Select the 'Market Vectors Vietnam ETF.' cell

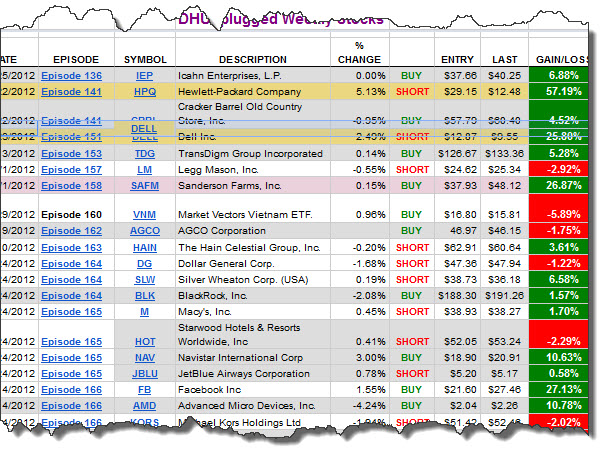click(x=253, y=208)
